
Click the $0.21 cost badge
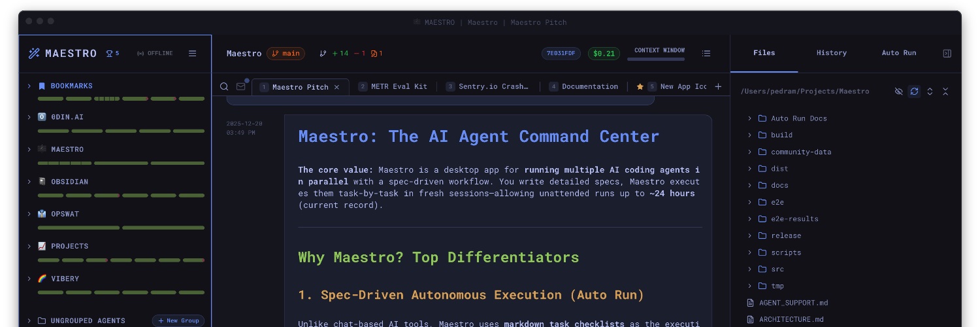pos(604,54)
